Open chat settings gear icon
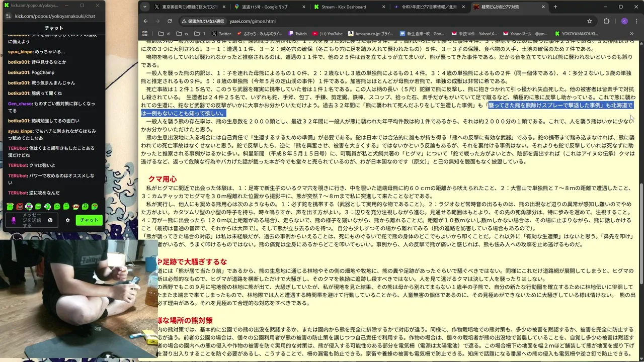This screenshot has width=644, height=362. coord(68,220)
